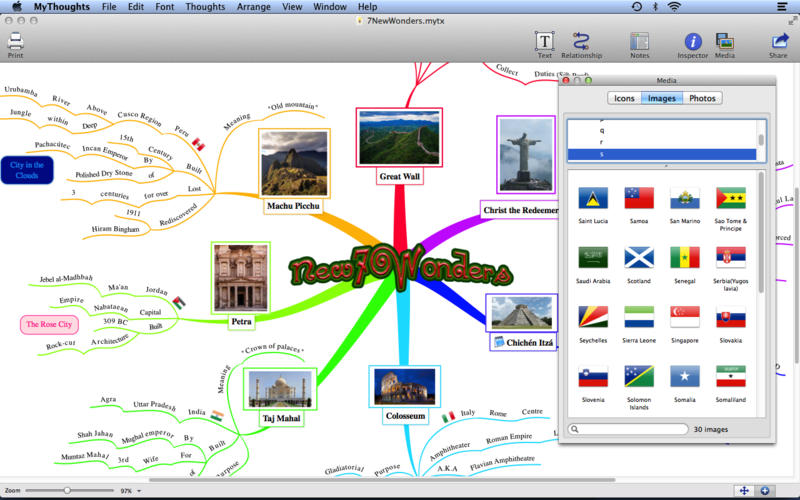Select the Great Wall node

pos(399,146)
